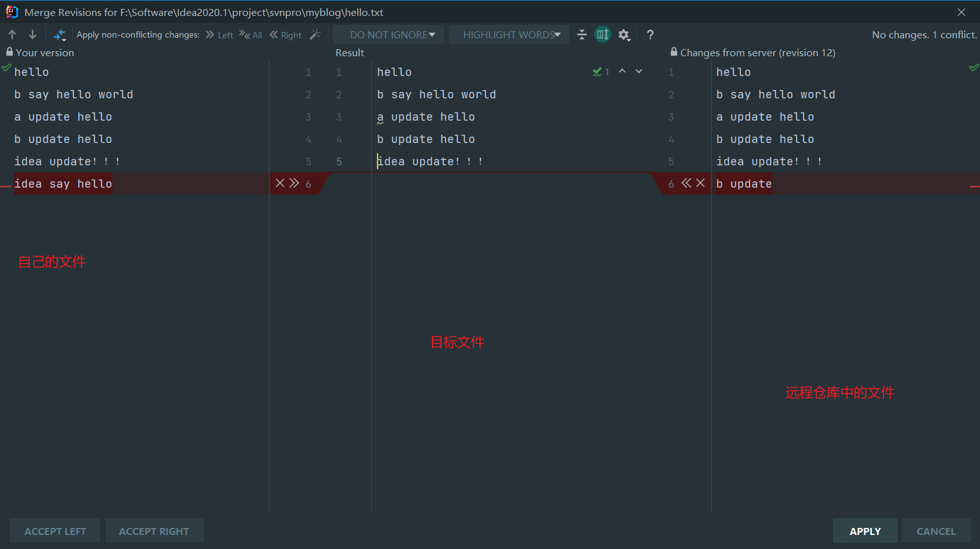Click lock icon beside Changes from server
This screenshot has height=549, width=980.
tap(674, 52)
